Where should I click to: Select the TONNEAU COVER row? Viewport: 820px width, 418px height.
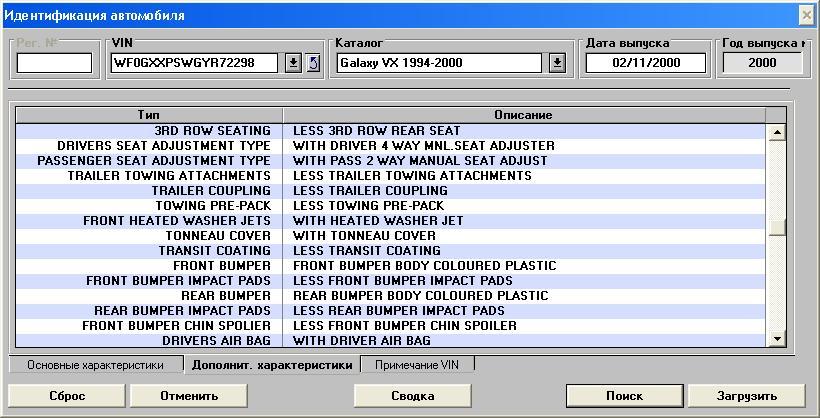click(x=390, y=236)
